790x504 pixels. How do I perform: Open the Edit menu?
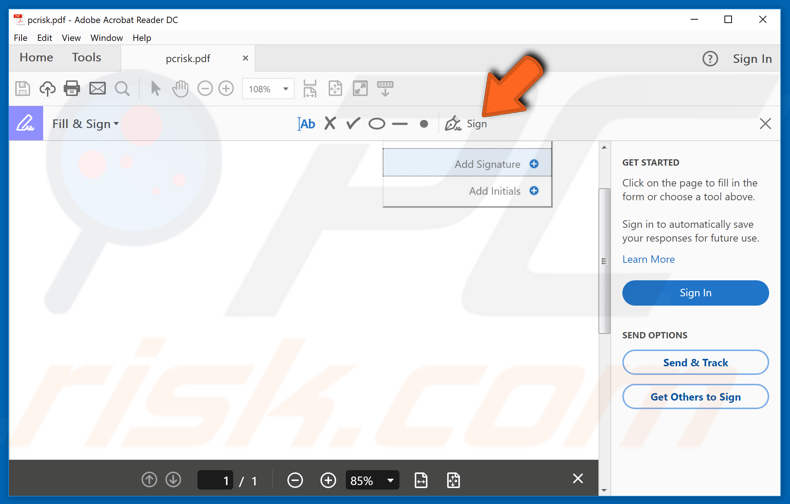click(44, 38)
